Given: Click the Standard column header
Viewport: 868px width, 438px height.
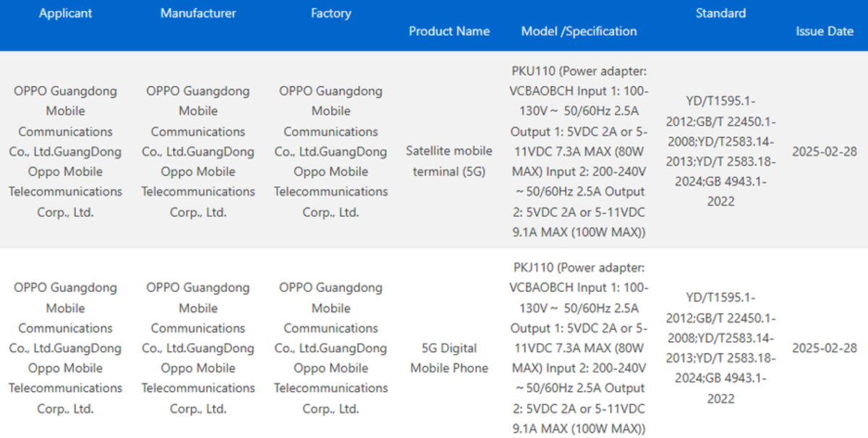Looking at the screenshot, I should tap(720, 13).
